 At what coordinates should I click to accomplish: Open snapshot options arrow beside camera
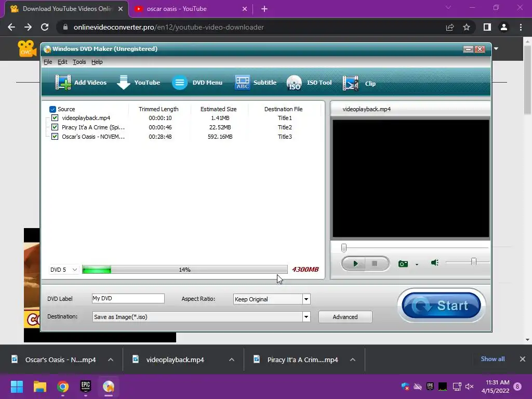[417, 264]
